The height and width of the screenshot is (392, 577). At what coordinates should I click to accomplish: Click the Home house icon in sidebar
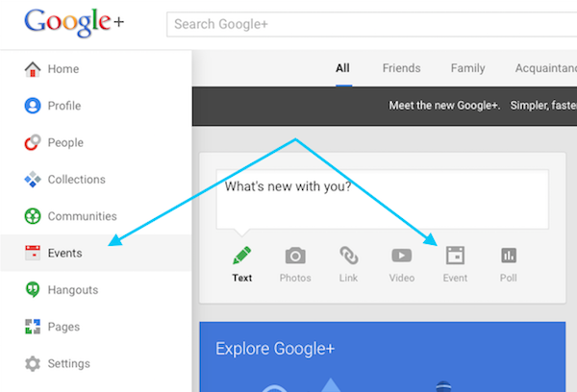coord(33,69)
